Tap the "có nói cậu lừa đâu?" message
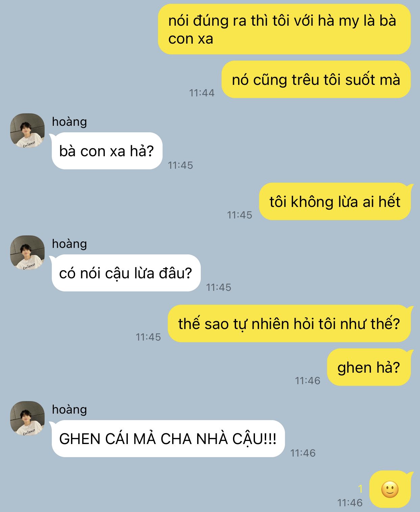Viewport: 420px width, 512px height. 126,273
